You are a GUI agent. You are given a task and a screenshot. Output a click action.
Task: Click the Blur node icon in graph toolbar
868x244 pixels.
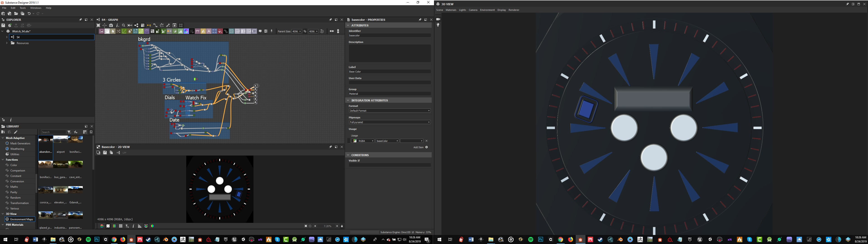pyautogui.click(x=113, y=31)
